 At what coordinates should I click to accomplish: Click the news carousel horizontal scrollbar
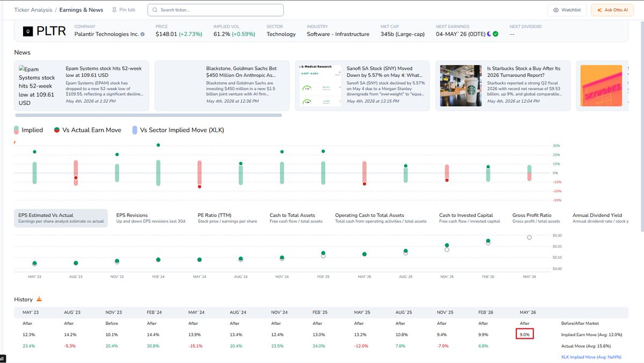pos(148,115)
